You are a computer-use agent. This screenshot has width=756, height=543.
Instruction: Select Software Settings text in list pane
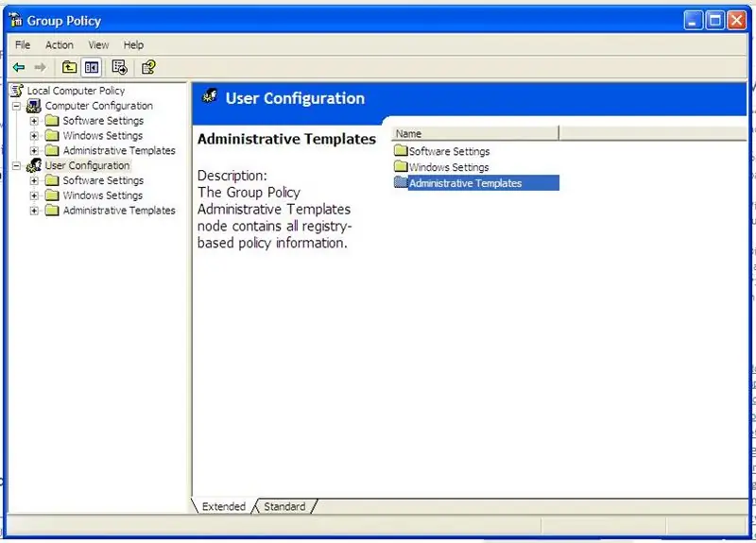coord(450,151)
